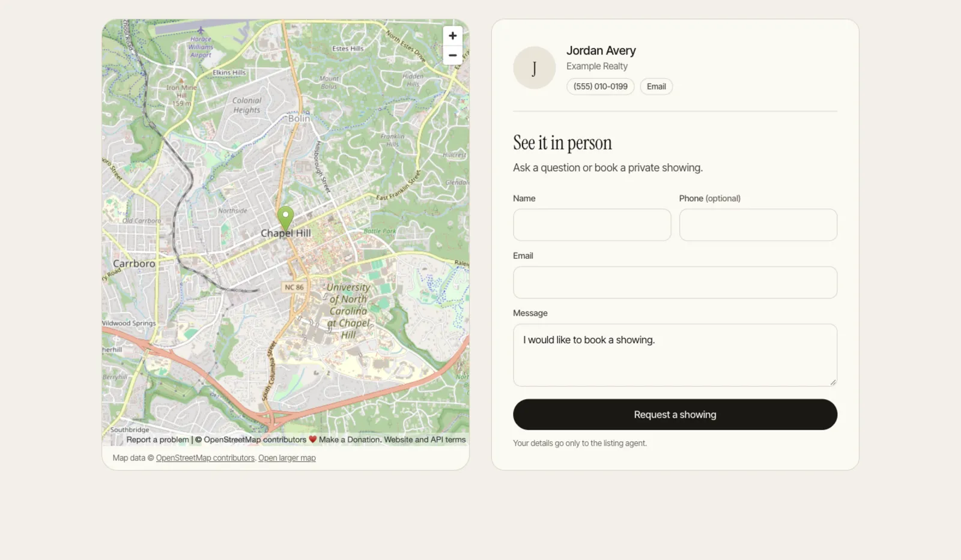
Task: Click the NC 86 road shield
Action: pos(294,288)
